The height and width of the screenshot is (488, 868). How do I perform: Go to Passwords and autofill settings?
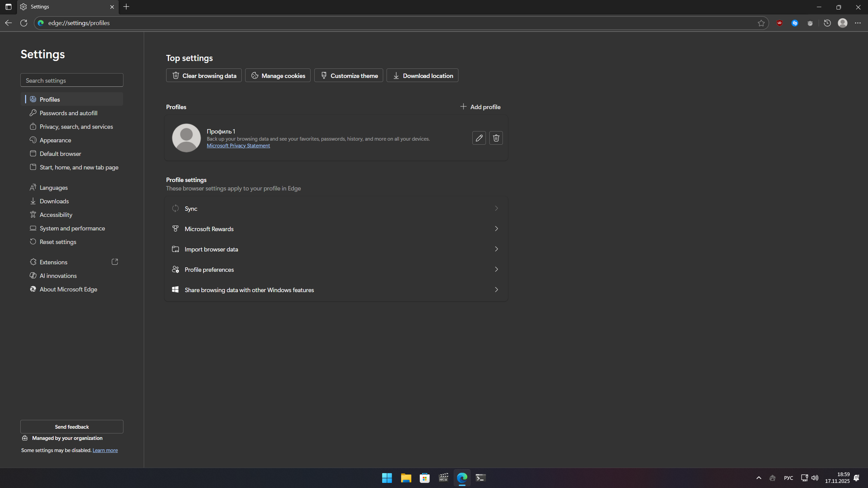(68, 113)
